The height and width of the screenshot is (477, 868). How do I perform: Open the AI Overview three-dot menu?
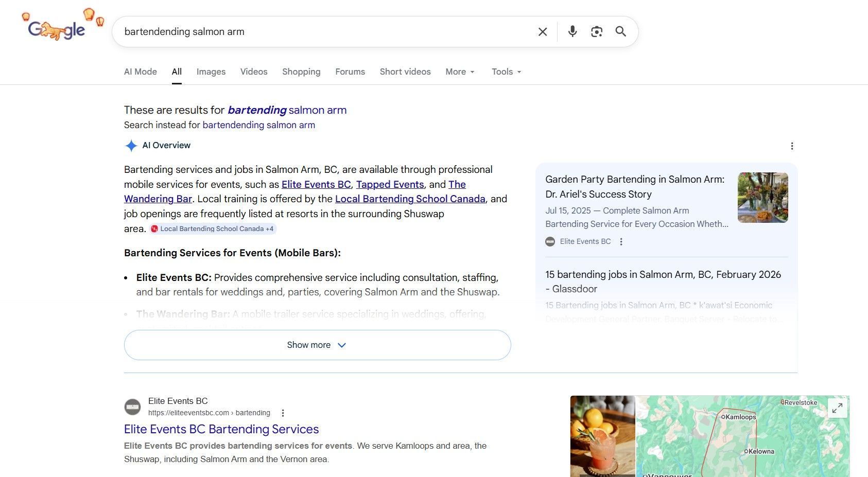pos(792,146)
